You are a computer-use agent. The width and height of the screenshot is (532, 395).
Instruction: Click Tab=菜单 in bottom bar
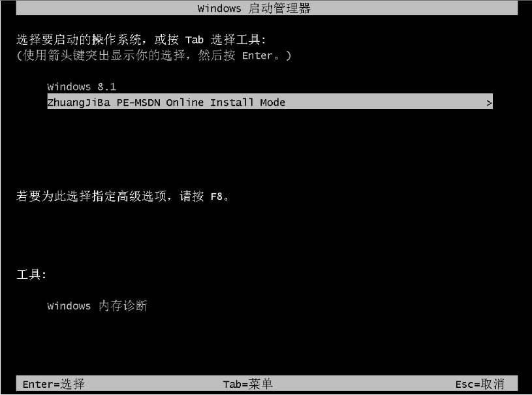(x=247, y=384)
